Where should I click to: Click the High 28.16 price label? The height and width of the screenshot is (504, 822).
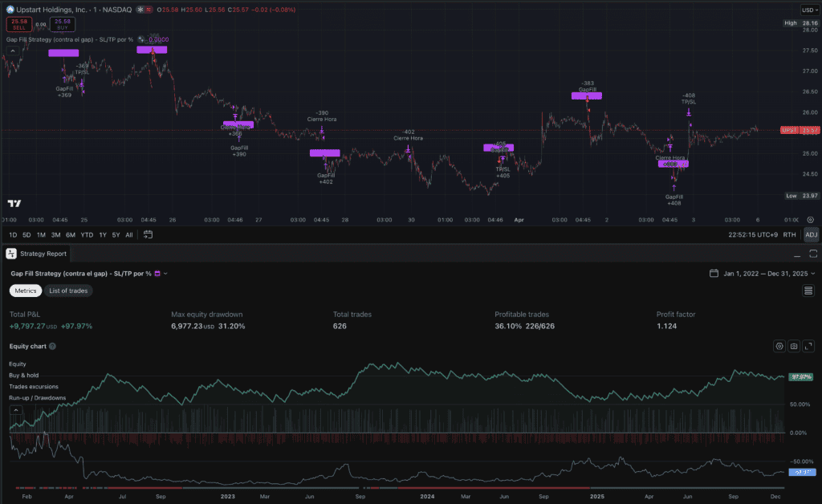coord(800,23)
